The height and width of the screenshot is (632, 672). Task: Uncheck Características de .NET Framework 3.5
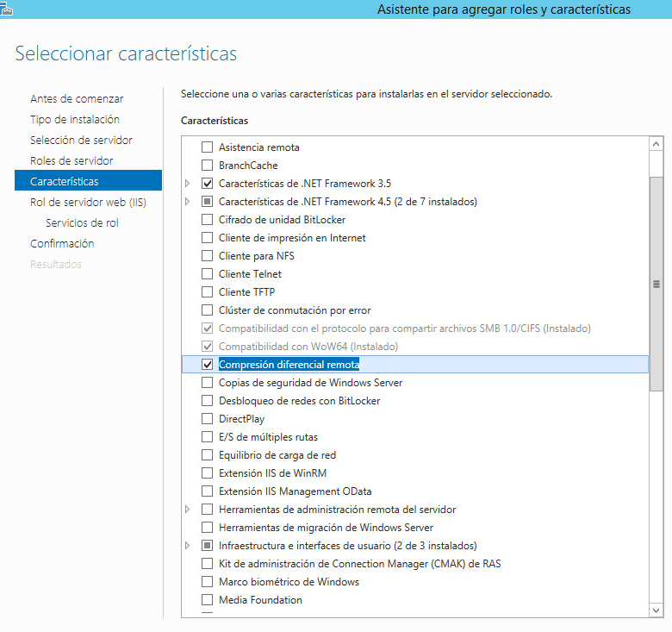[x=207, y=184]
